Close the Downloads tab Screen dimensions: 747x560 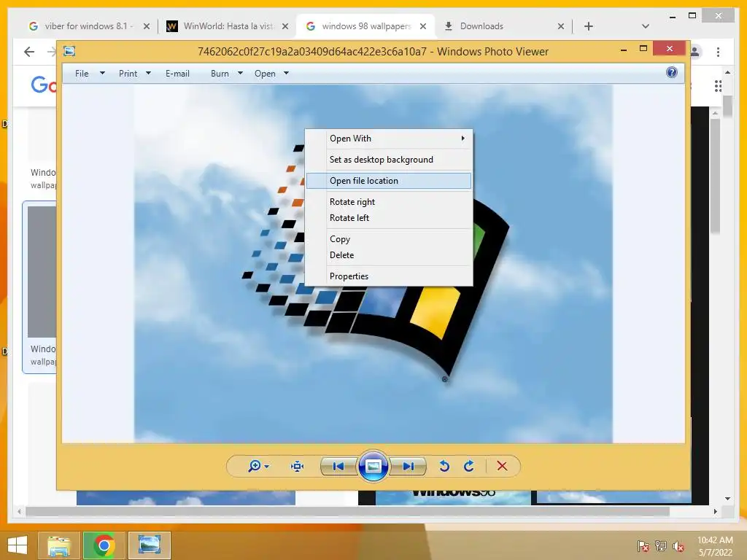tap(561, 26)
